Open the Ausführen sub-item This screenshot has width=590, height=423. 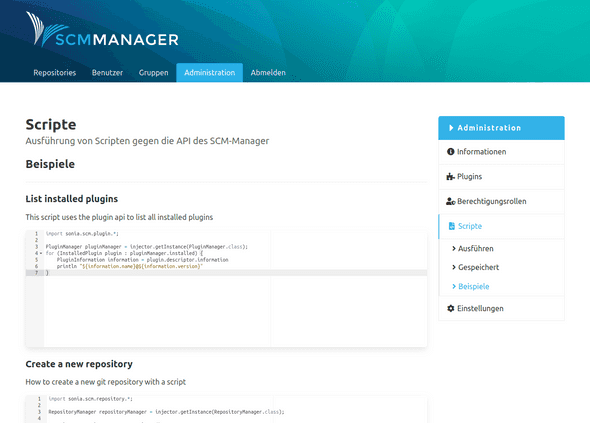coord(476,248)
